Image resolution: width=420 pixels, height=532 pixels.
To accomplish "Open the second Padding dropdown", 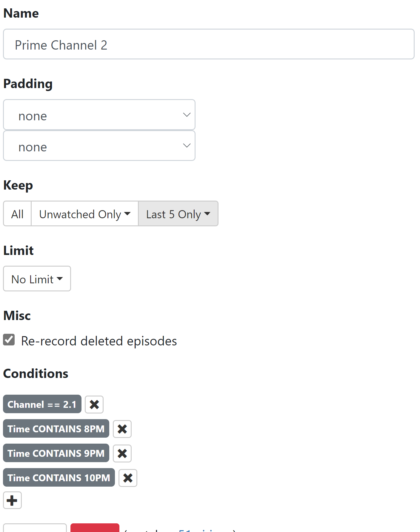I will [x=99, y=146].
